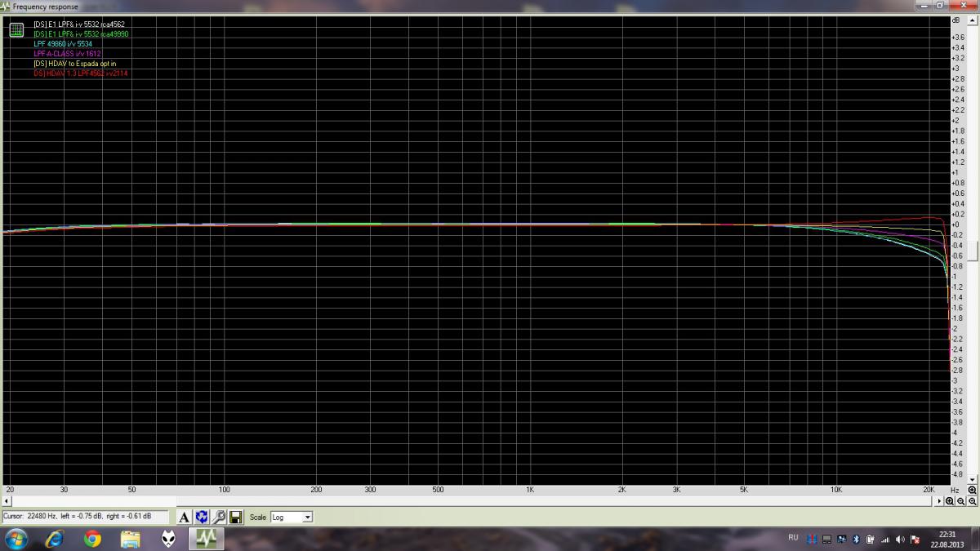The width and height of the screenshot is (980, 551).
Task: Click the text labels 'A' toolbar button
Action: click(185, 517)
